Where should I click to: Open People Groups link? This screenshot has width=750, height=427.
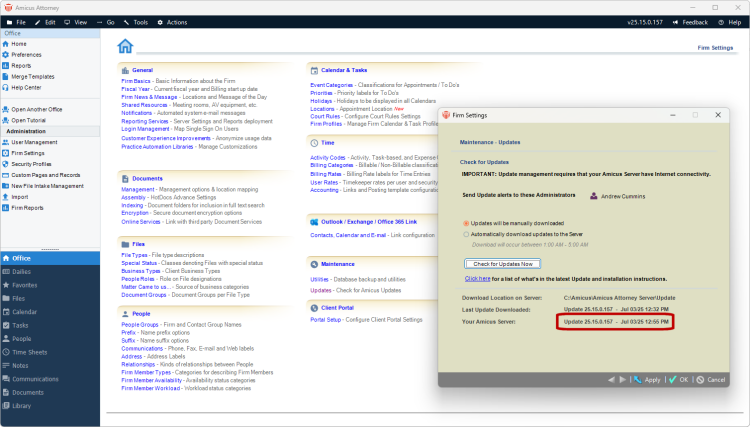(140, 325)
